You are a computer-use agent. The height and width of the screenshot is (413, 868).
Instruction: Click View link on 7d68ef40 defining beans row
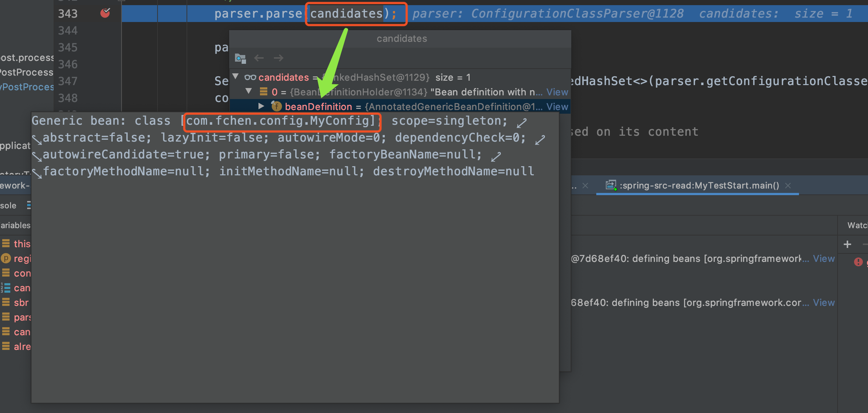pos(824,259)
